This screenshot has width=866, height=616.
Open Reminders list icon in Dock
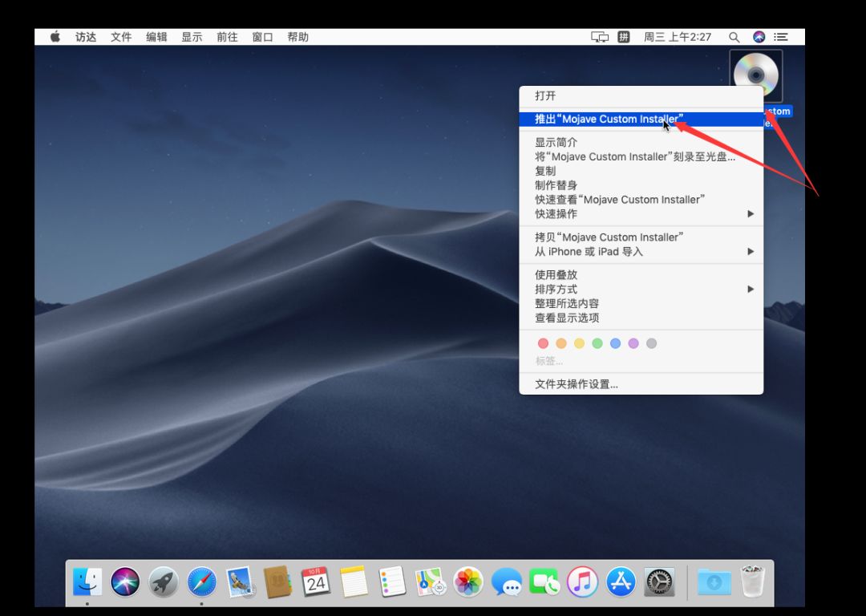(x=392, y=582)
